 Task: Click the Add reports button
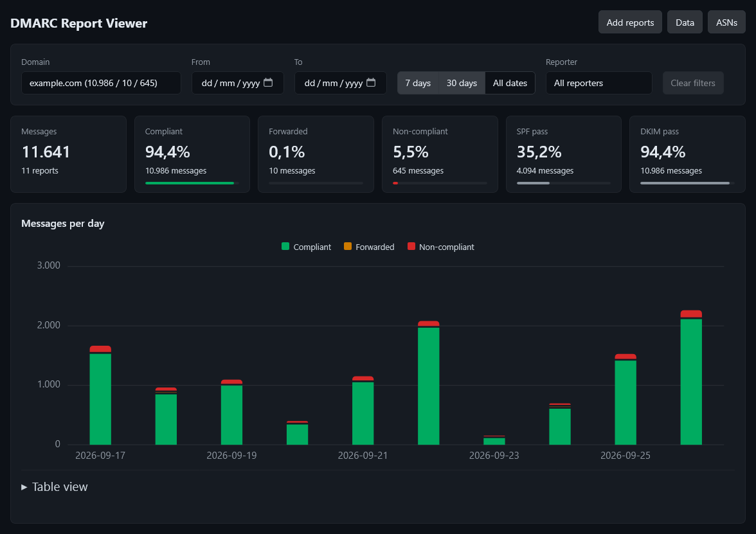click(630, 22)
